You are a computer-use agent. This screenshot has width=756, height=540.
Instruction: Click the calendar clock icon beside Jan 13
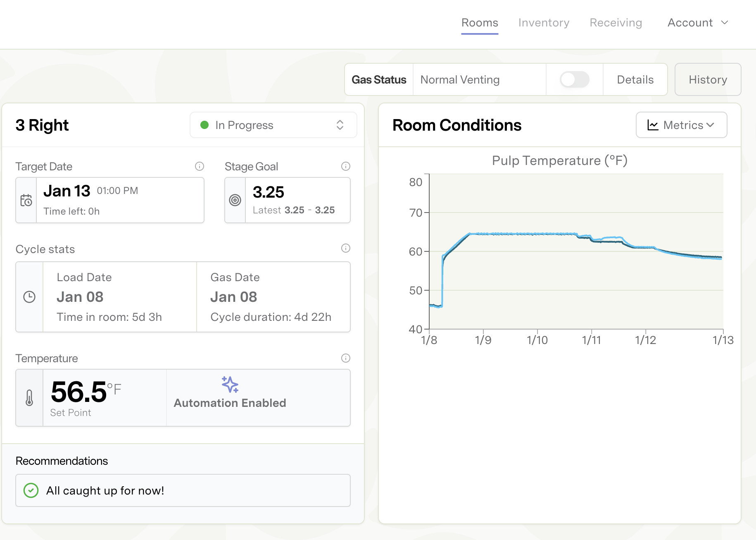click(x=26, y=201)
